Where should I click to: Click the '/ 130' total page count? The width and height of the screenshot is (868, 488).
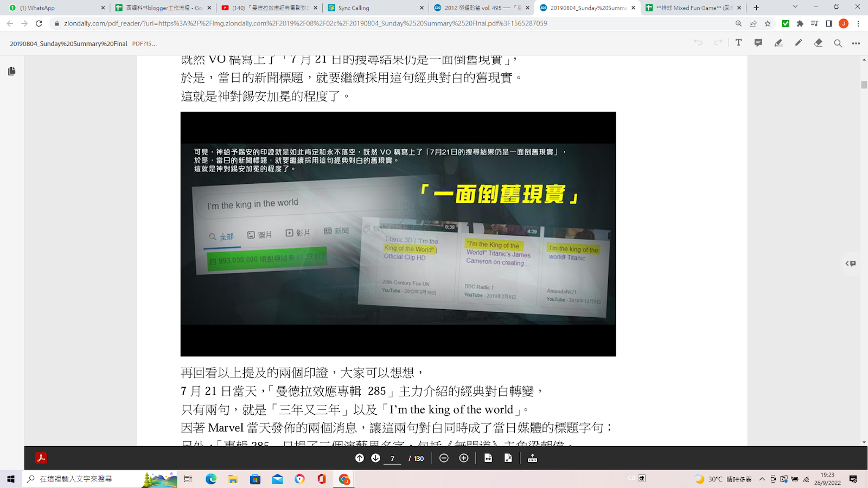(x=416, y=458)
